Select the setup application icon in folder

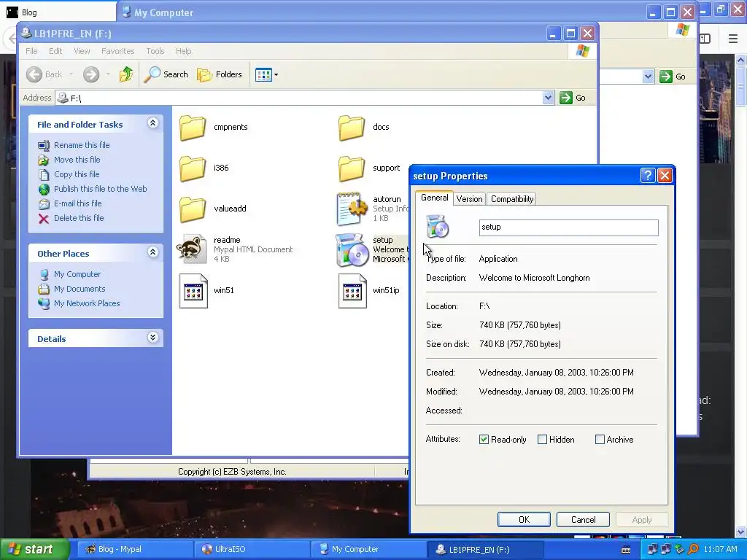tap(352, 249)
